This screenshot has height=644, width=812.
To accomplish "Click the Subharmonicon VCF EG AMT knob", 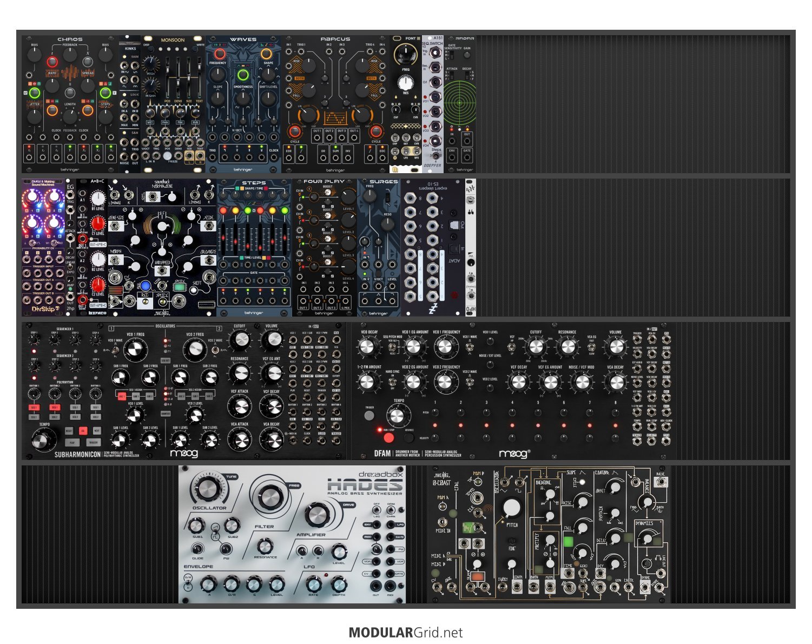I will pos(272,373).
